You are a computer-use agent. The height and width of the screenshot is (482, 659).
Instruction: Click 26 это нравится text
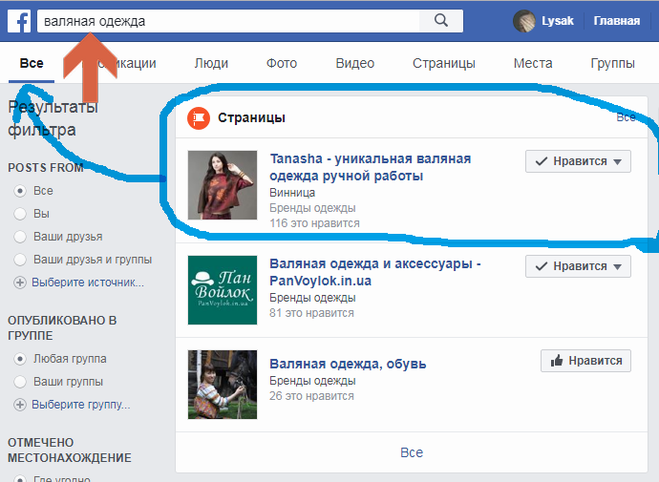pyautogui.click(x=311, y=396)
